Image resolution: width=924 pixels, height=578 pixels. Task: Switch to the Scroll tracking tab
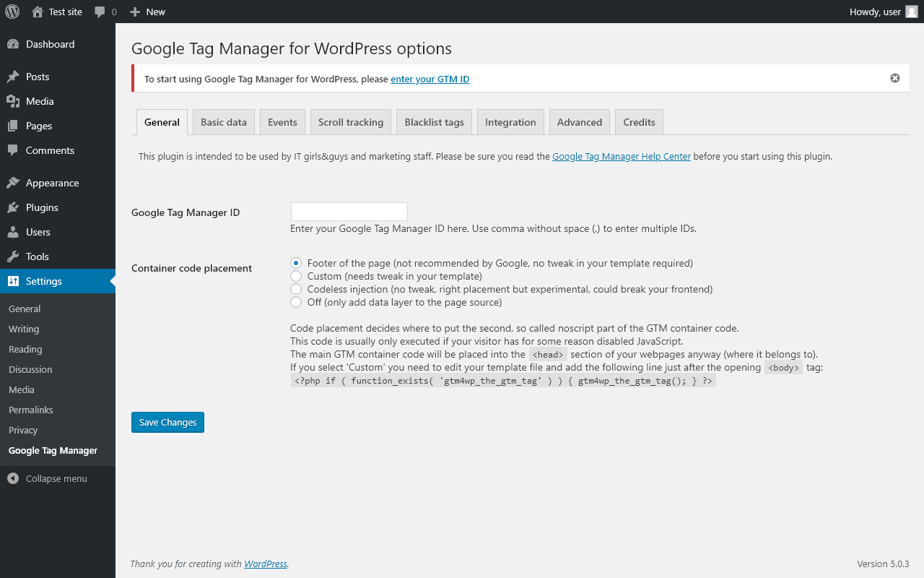[351, 122]
